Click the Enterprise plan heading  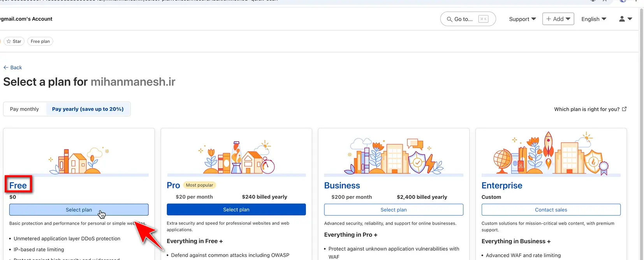pyautogui.click(x=502, y=185)
